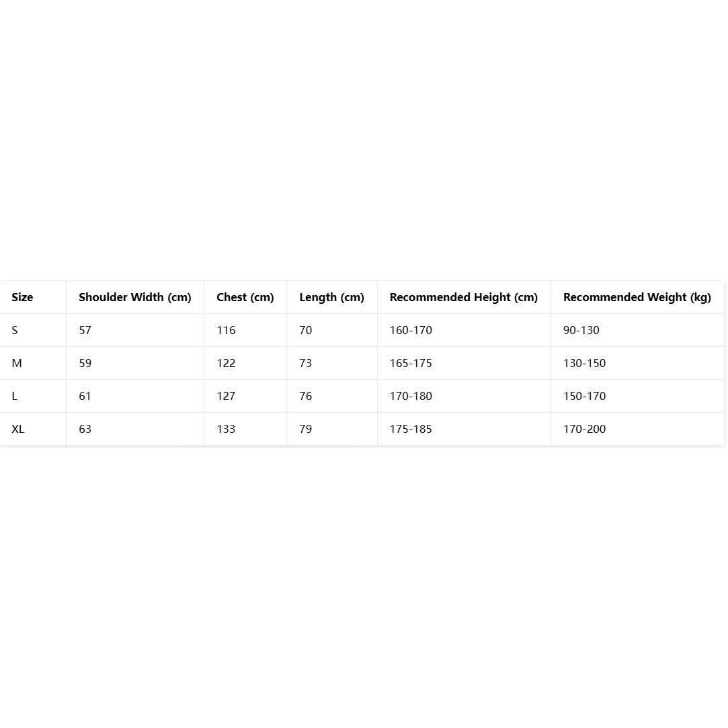Select weight range 170-200 for XL
This screenshot has height=728, width=728.
(584, 429)
